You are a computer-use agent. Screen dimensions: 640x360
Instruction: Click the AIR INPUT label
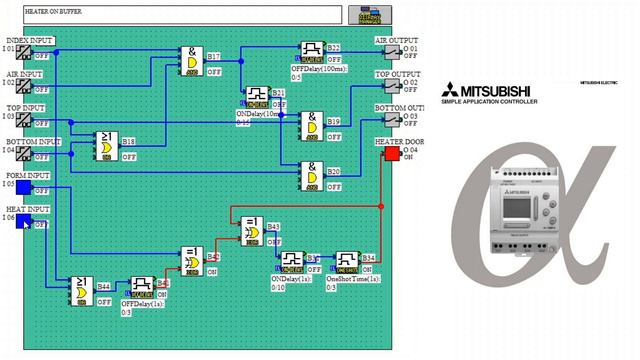coord(24,74)
